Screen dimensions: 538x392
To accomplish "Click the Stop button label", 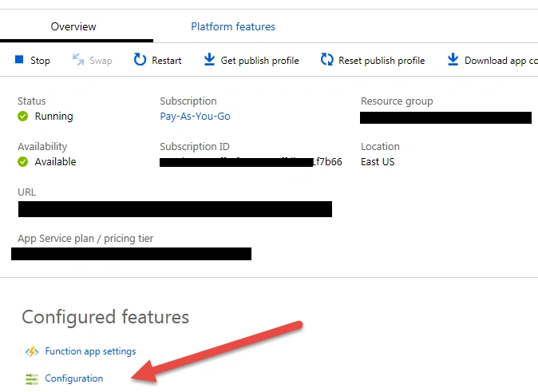I will pyautogui.click(x=40, y=61).
